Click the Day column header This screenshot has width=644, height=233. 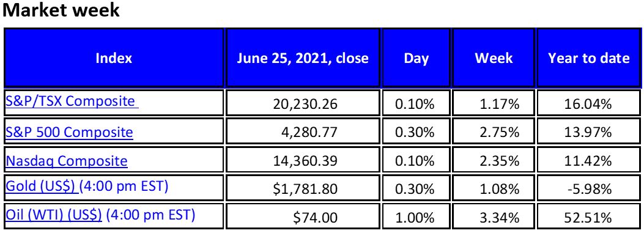pyautogui.click(x=416, y=57)
